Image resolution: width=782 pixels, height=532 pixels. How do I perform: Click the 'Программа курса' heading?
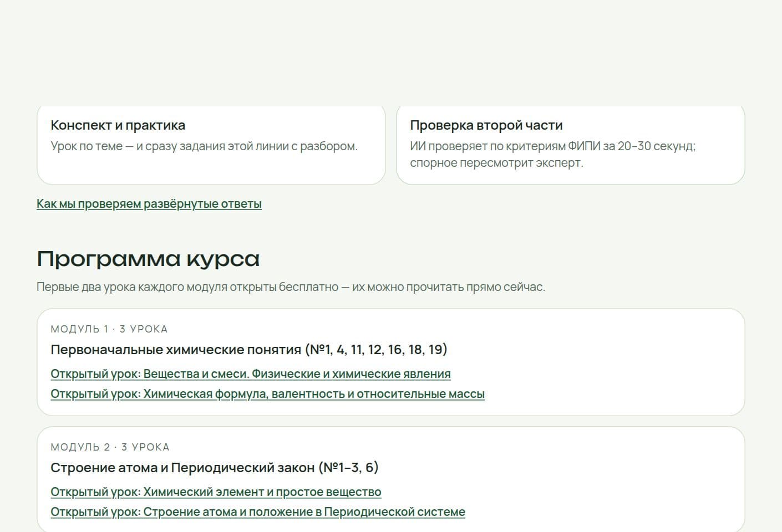pos(148,259)
